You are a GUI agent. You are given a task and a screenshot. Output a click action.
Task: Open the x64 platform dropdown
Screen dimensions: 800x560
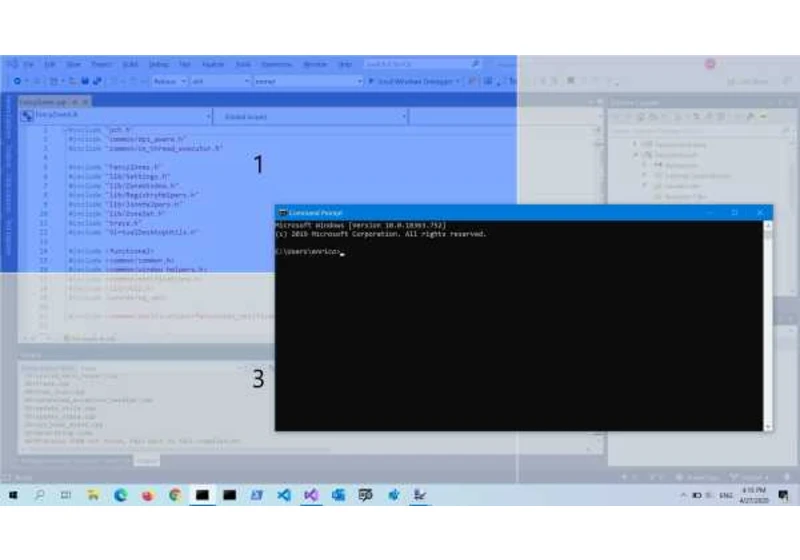220,81
